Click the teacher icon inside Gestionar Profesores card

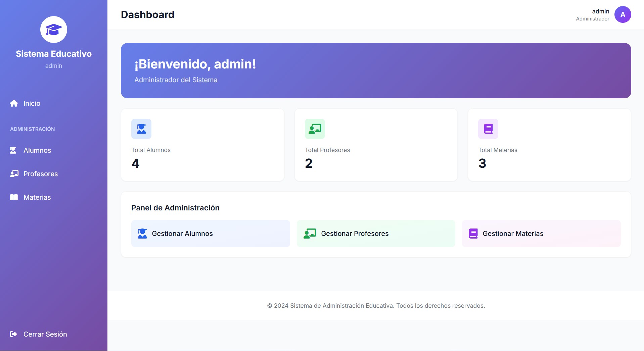309,234
